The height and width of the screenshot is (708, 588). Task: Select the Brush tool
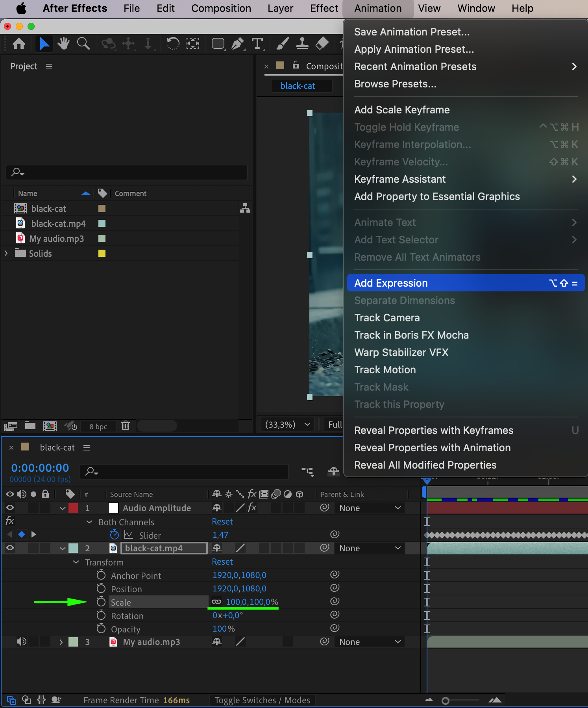tap(282, 44)
